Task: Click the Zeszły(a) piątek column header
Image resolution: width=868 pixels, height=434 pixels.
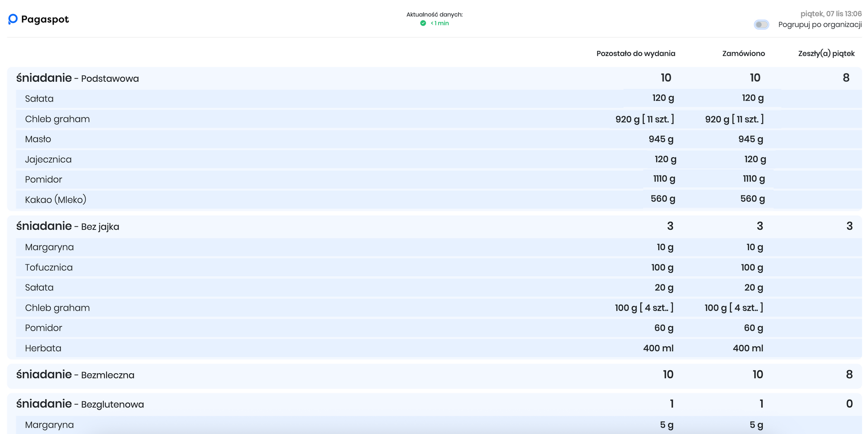Action: click(x=826, y=53)
